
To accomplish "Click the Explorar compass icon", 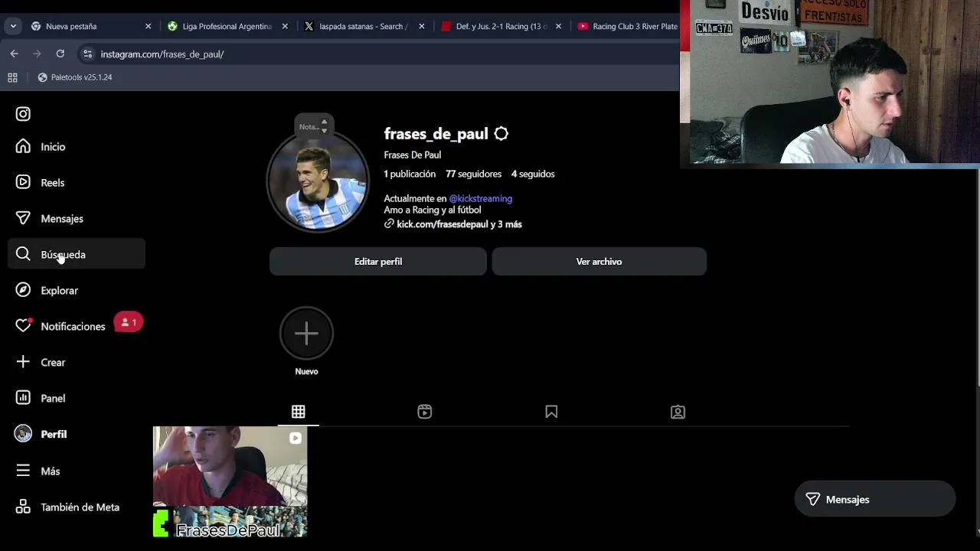I will pos(23,290).
